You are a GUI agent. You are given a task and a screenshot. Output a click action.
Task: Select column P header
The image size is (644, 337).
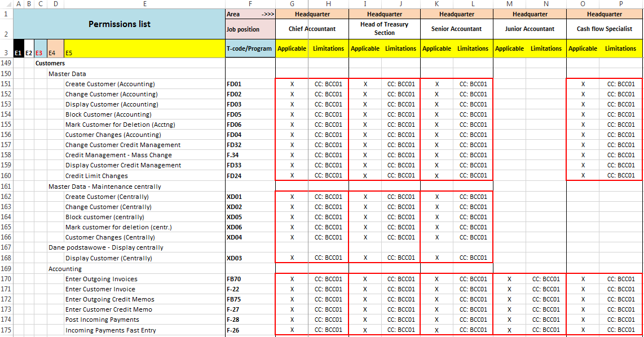pyautogui.click(x=620, y=4)
